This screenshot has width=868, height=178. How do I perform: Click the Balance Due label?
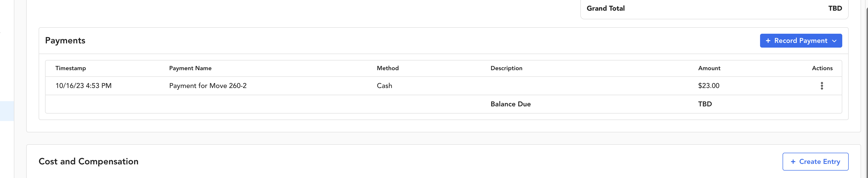point(511,104)
